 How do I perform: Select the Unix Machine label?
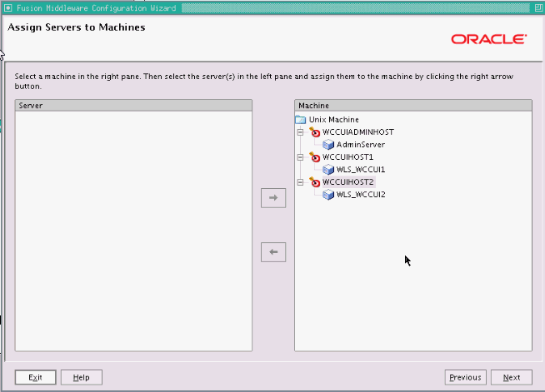click(334, 120)
